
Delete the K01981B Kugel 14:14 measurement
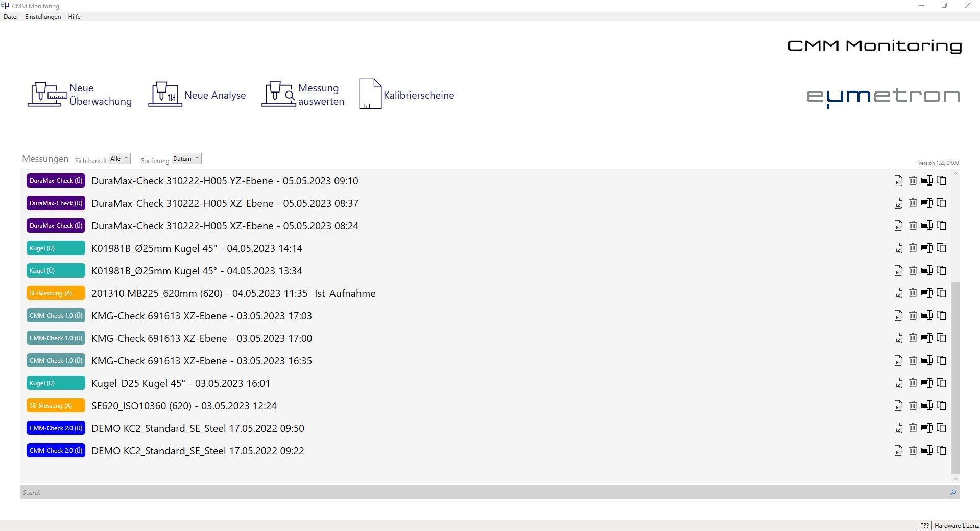913,248
